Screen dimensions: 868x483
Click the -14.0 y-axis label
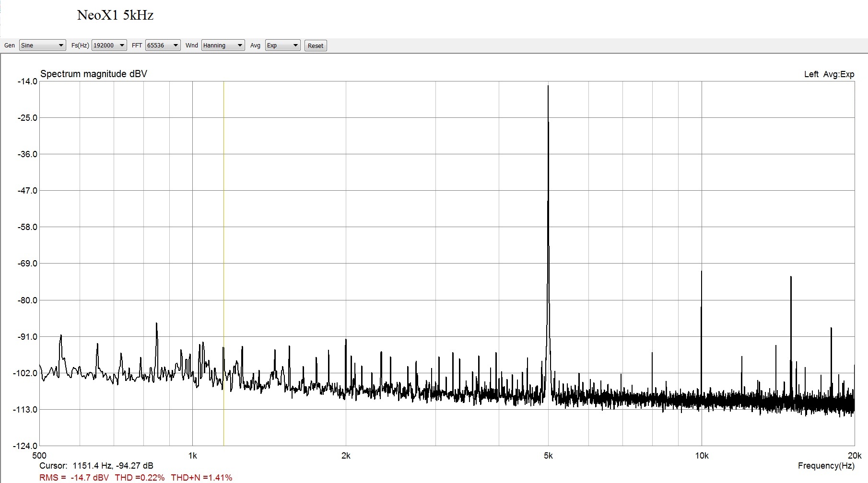27,81
